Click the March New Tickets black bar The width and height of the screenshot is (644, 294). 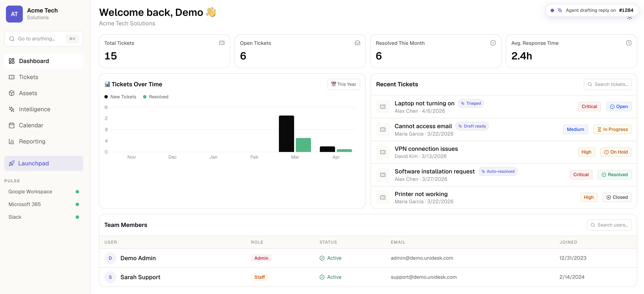coord(287,134)
